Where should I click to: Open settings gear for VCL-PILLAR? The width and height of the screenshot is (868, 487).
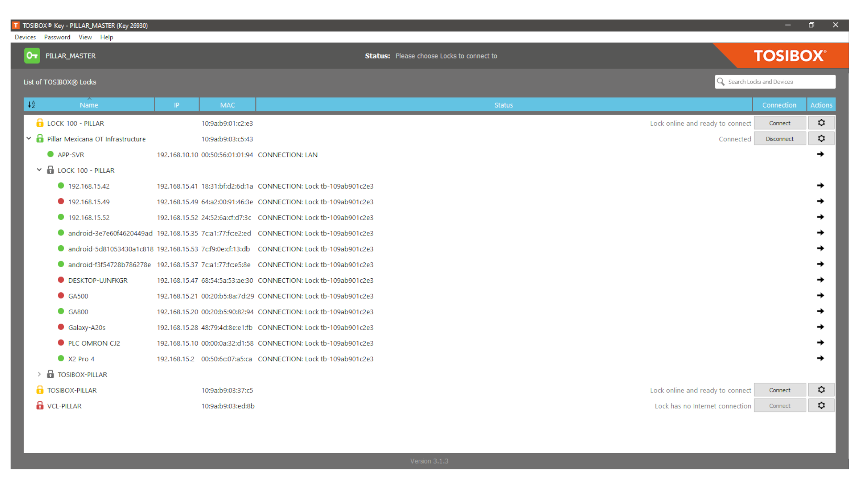coord(821,406)
